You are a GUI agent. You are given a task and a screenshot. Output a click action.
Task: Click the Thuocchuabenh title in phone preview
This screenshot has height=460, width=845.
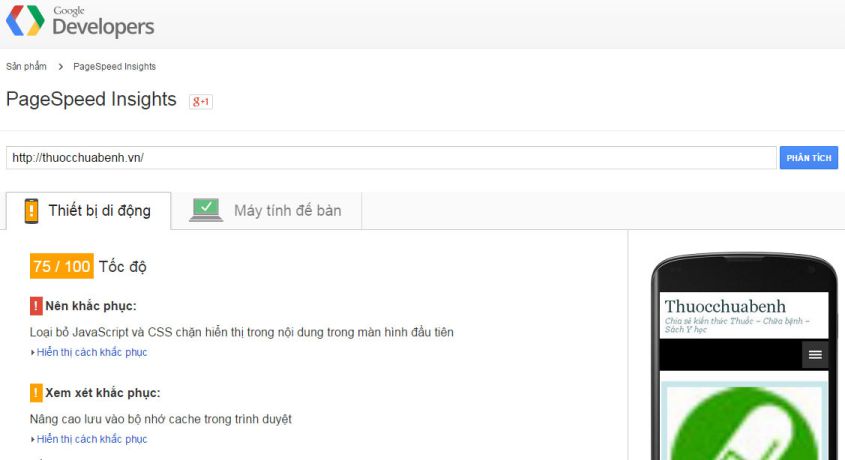pos(725,306)
